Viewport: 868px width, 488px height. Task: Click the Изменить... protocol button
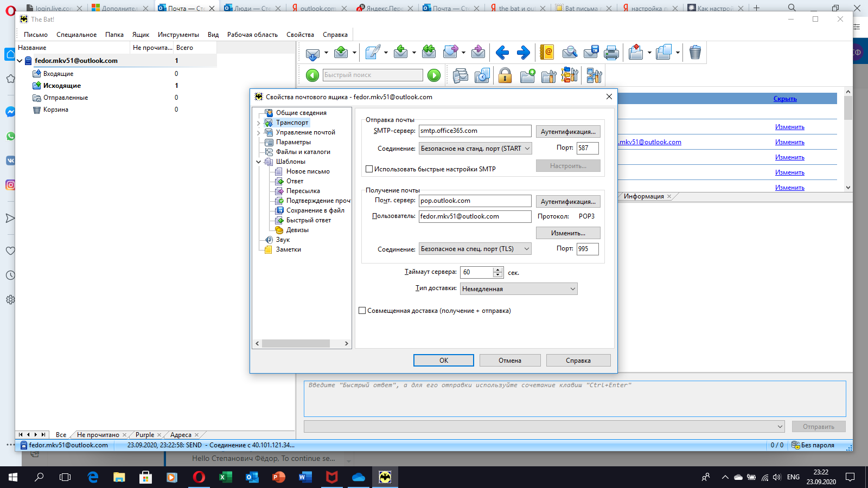tap(568, 233)
